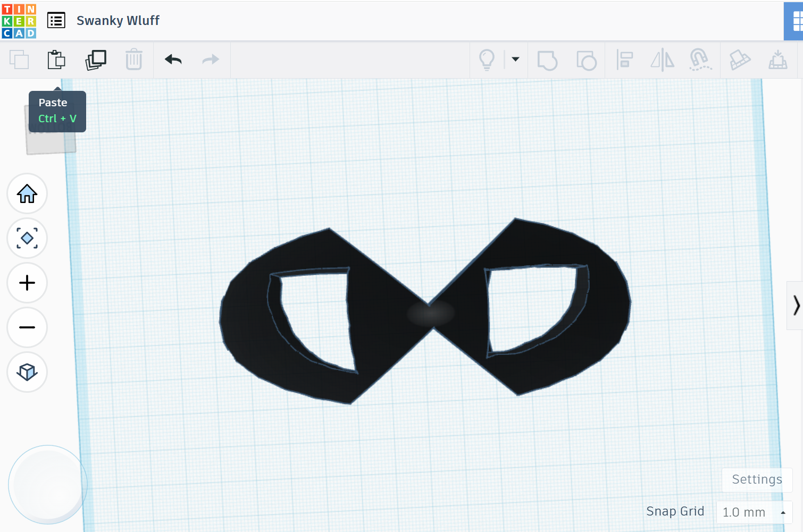
Task: Open the Snap Grid 1.0 mm dropdown
Action: [754, 512]
